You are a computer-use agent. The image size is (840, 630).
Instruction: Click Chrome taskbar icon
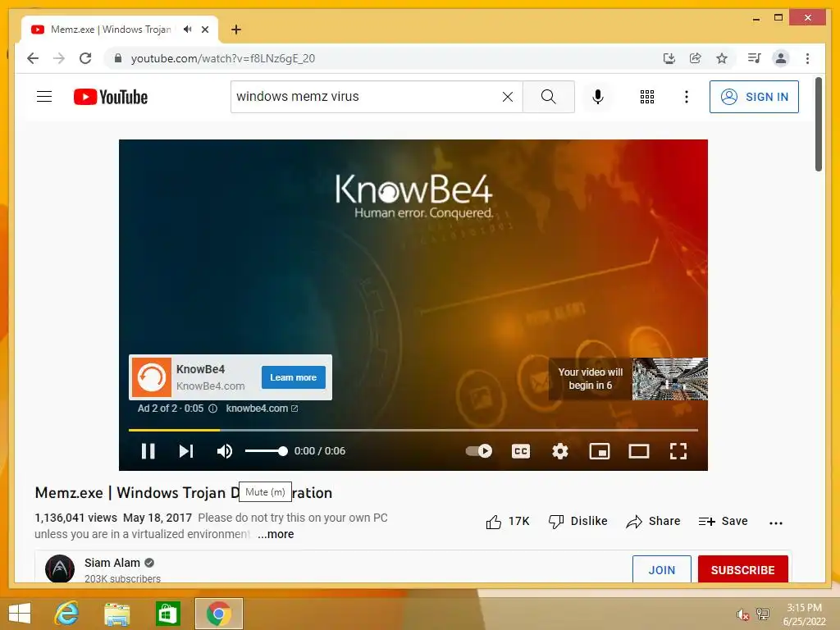(218, 614)
